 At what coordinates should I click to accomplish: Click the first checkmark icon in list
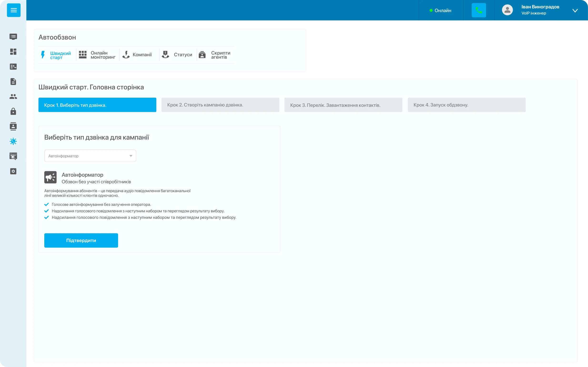[47, 204]
